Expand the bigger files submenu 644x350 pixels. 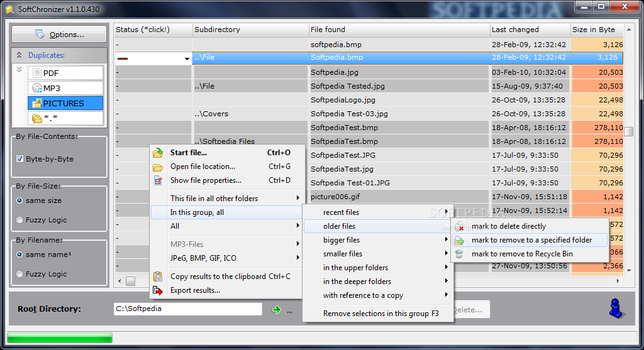[446, 239]
